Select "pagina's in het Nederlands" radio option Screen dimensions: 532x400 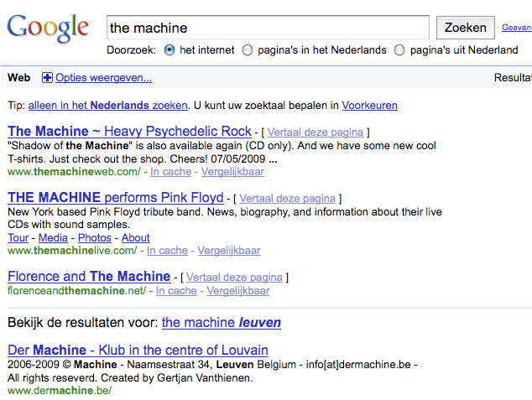click(248, 50)
